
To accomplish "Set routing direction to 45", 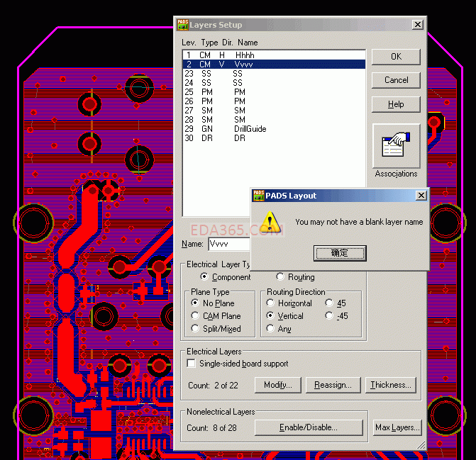I will [329, 303].
